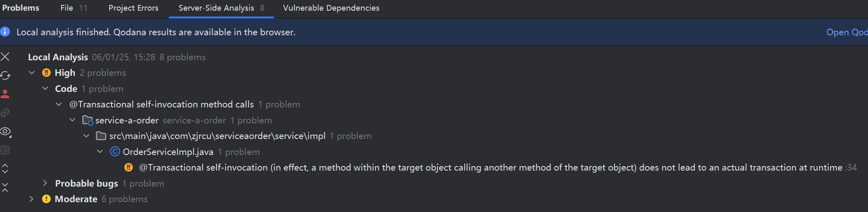
Task: Collapse the High severity group
Action: coord(32,73)
